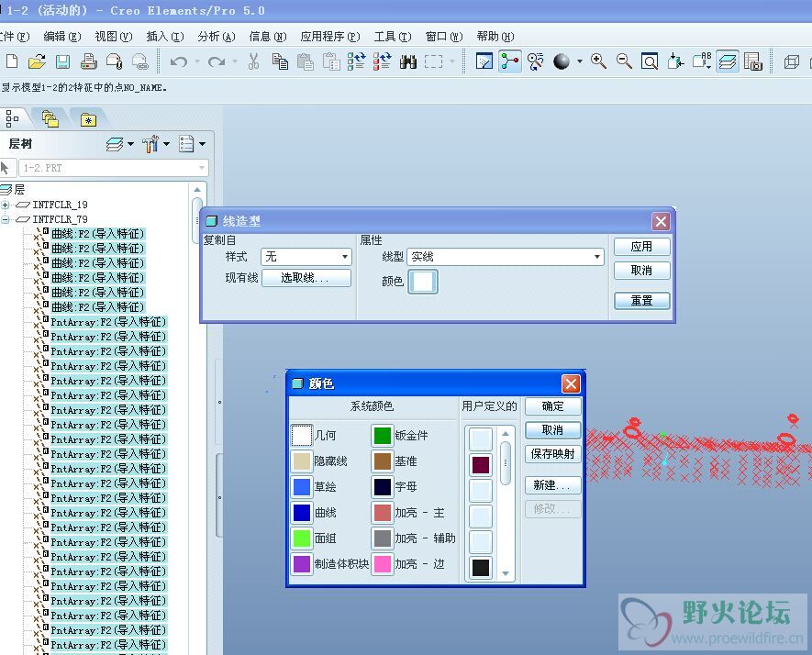Image resolution: width=812 pixels, height=655 pixels.
Task: Switch to the folder browser tab
Action: 50,119
